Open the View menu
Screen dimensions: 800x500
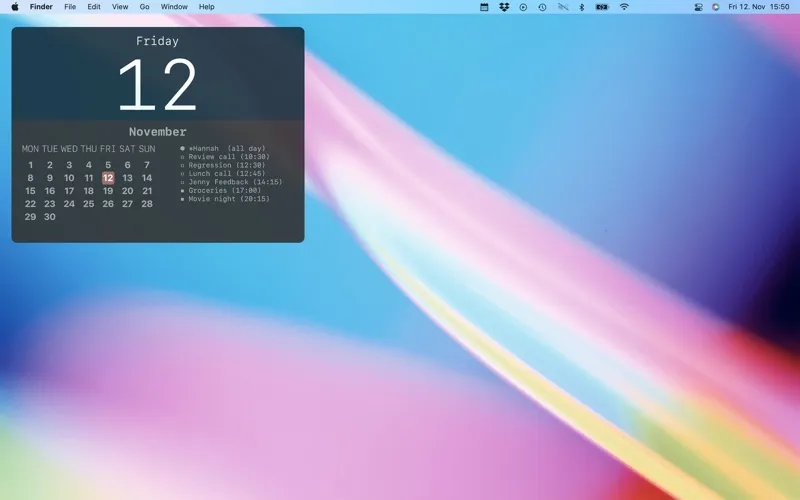click(120, 7)
